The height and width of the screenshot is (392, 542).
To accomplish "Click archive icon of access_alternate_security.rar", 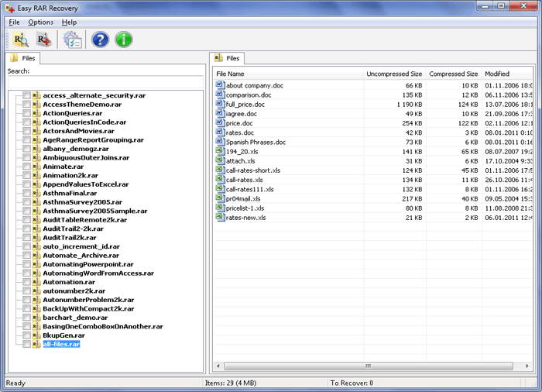I will click(x=36, y=95).
